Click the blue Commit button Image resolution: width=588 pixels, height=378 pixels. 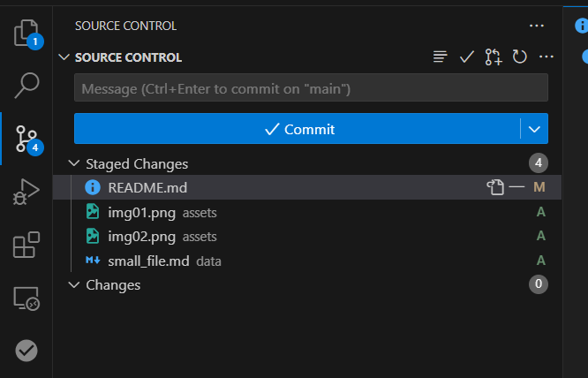point(298,129)
